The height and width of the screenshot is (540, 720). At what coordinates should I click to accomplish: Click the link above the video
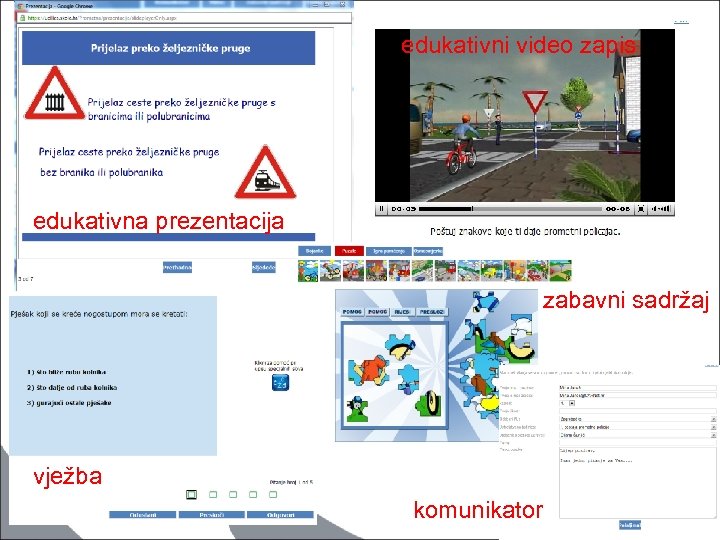click(x=681, y=21)
